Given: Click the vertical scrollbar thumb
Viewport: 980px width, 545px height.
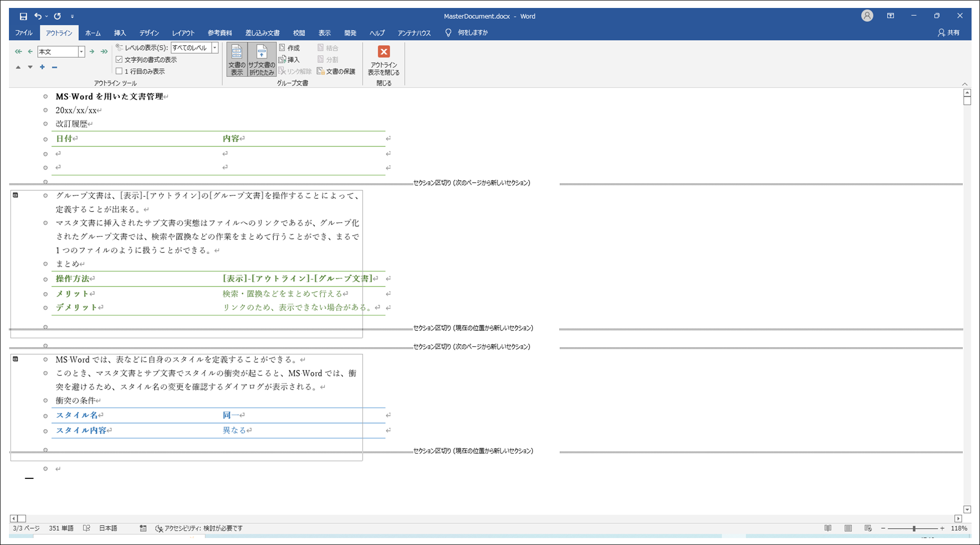Looking at the screenshot, I should tap(967, 101).
